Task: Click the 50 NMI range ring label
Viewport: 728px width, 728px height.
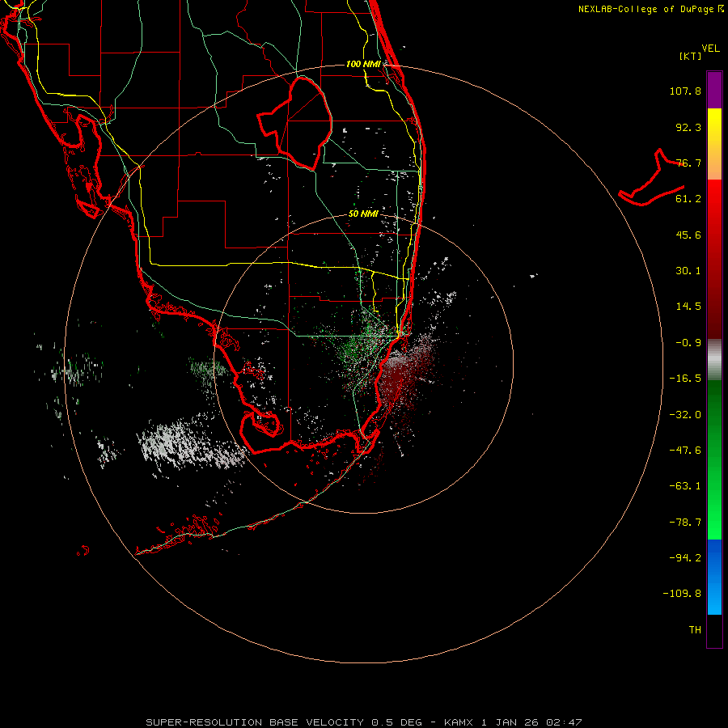Action: coord(363,214)
